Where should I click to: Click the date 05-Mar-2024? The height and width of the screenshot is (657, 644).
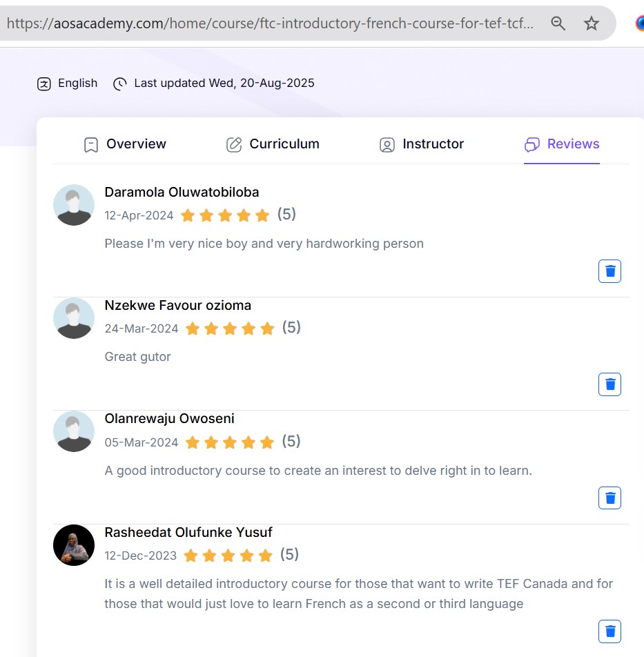tap(142, 442)
